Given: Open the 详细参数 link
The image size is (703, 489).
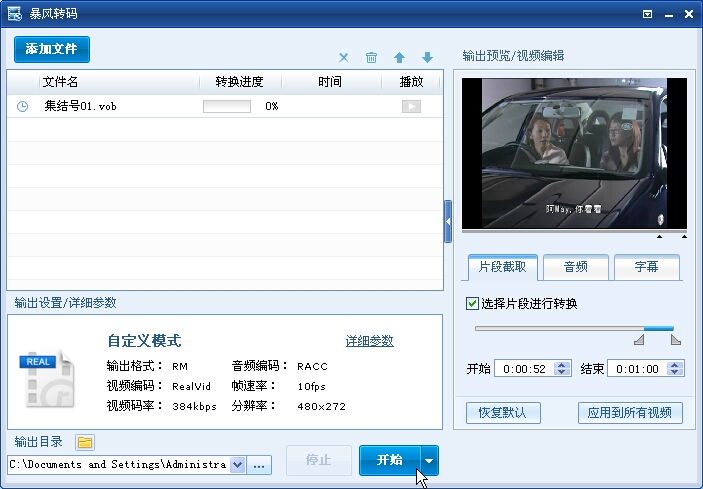Looking at the screenshot, I should [x=369, y=341].
